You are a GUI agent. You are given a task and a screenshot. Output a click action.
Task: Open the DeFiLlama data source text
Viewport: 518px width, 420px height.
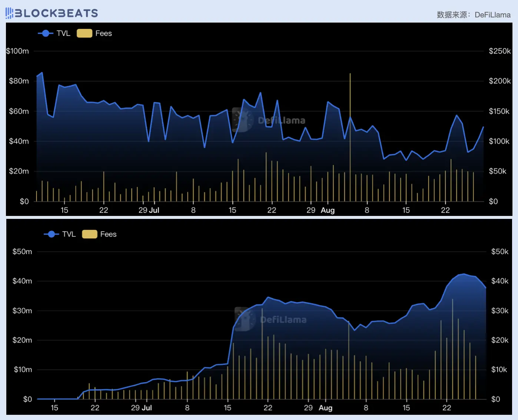point(492,15)
